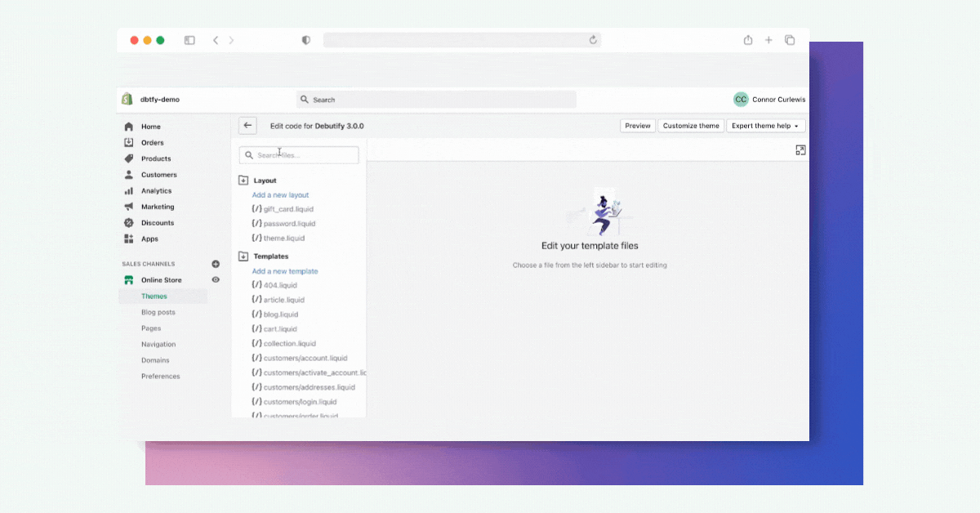Viewport: 980px width, 513px height.
Task: Select Home in the sidebar
Action: [x=151, y=127]
